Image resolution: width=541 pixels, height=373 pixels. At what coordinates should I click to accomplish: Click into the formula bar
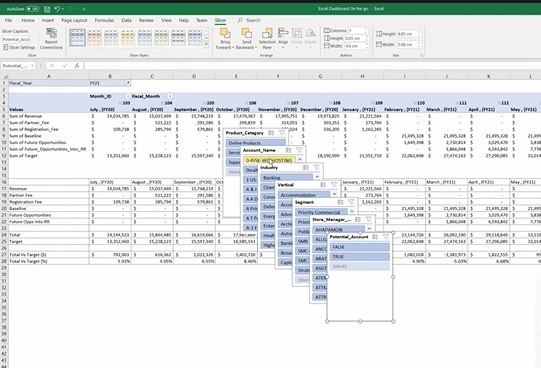click(x=311, y=66)
